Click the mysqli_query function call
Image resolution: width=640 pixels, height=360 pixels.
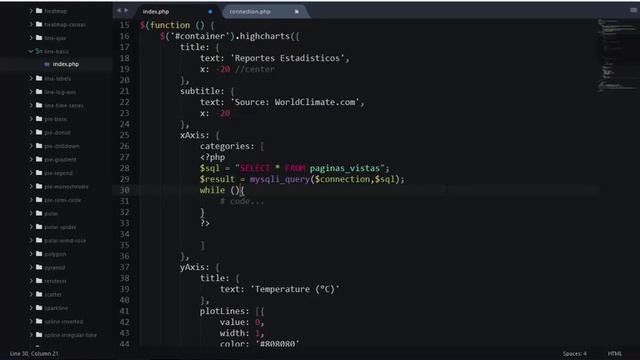coord(280,179)
